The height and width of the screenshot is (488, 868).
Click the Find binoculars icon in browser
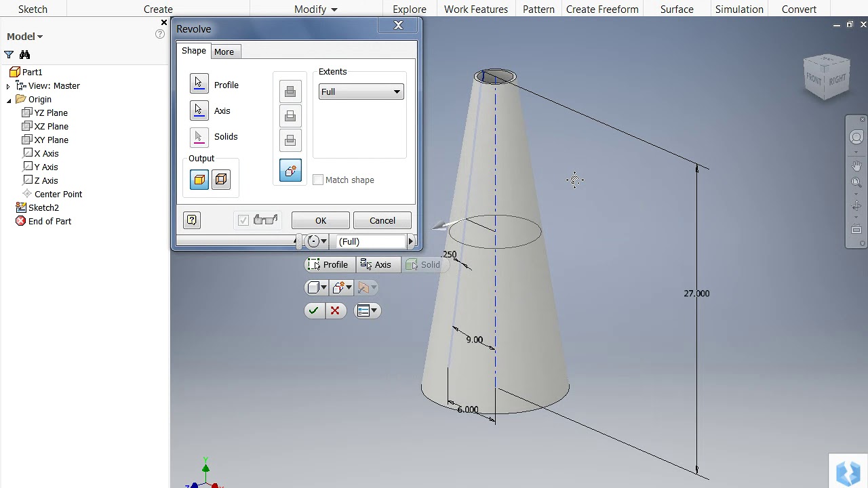(25, 54)
